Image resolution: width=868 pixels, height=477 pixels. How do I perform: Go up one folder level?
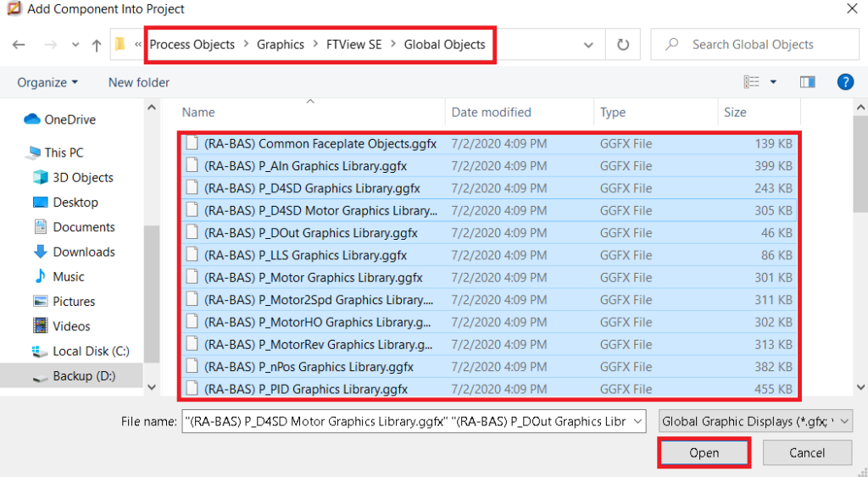(x=97, y=45)
